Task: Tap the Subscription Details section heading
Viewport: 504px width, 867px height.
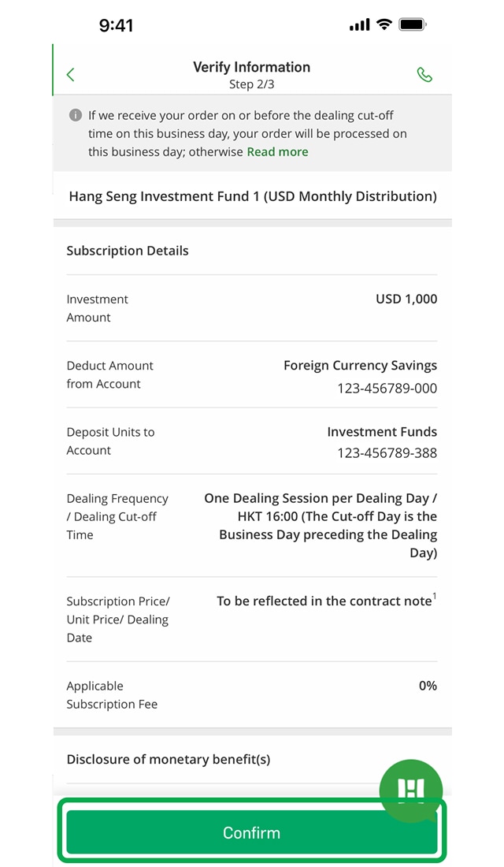Action: [128, 251]
